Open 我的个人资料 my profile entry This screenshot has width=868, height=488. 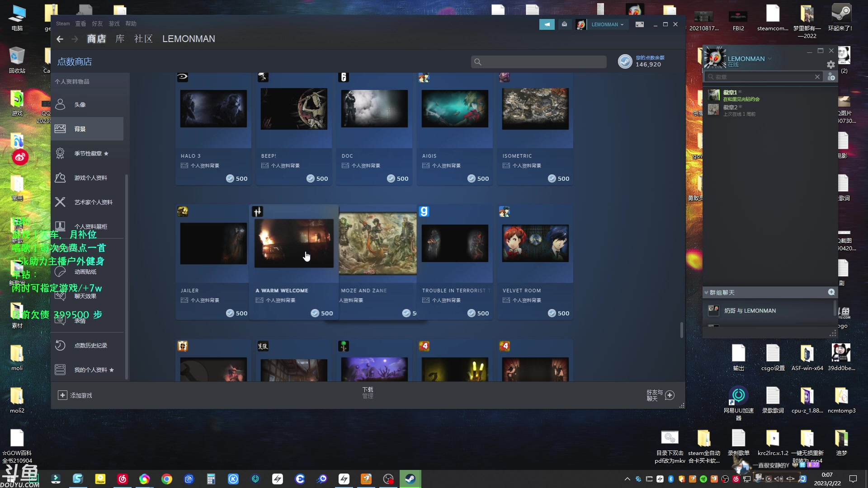87,370
